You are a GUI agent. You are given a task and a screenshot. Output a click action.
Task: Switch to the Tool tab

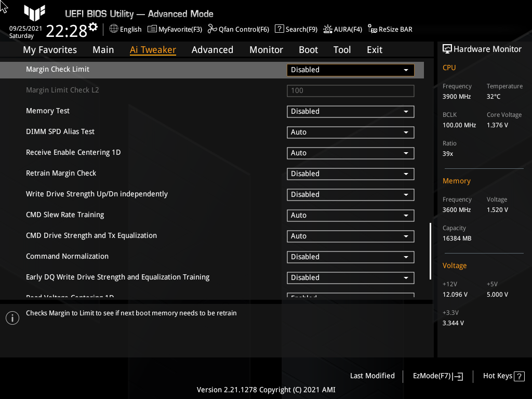(342, 50)
